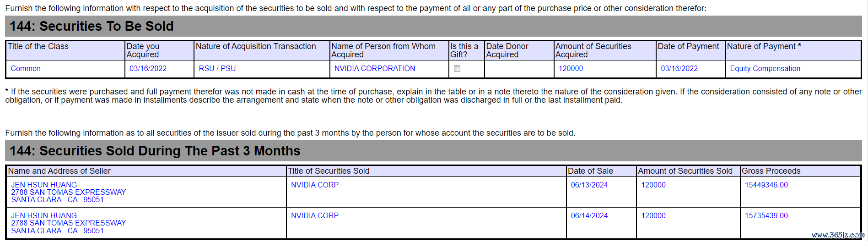868x242 pixels.
Task: Click the 'NVIDIA CORPORATION' person name value
Action: [x=375, y=69]
